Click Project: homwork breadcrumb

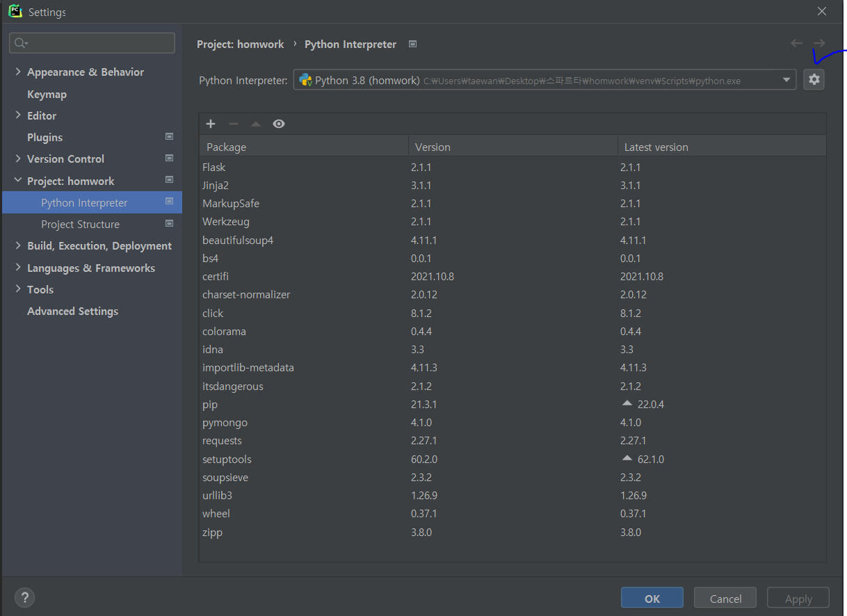point(241,44)
